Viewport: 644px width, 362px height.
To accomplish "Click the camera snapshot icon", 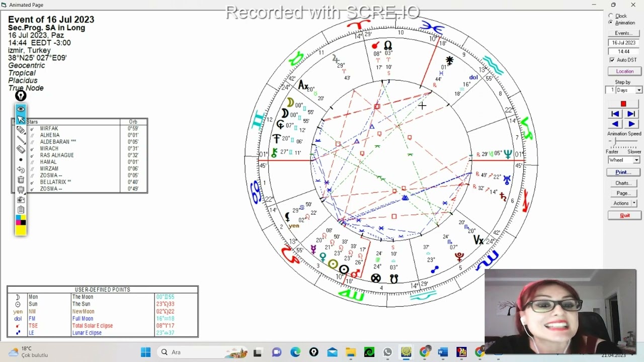I will coord(21,200).
